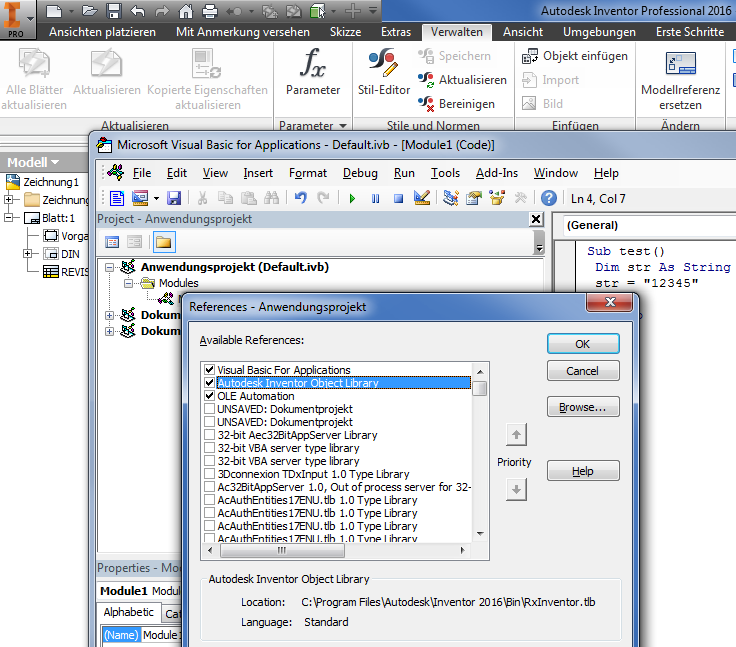
Task: Launch the Stil-Editor
Action: click(x=383, y=72)
